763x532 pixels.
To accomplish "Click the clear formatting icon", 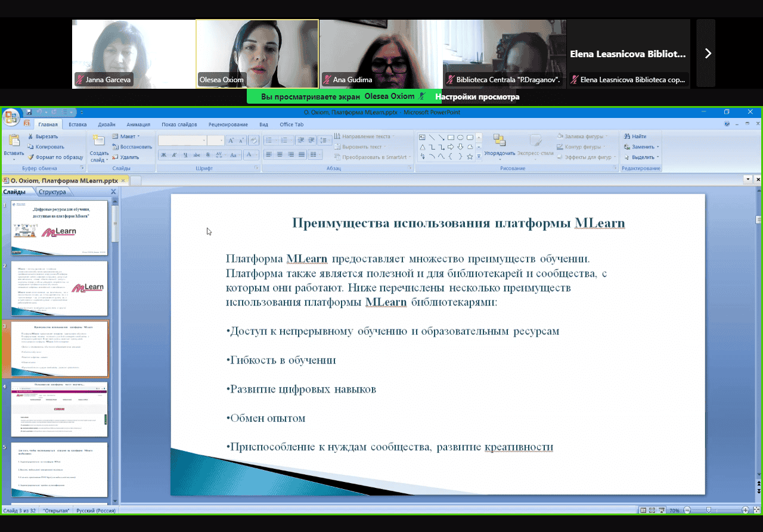I will coord(253,141).
